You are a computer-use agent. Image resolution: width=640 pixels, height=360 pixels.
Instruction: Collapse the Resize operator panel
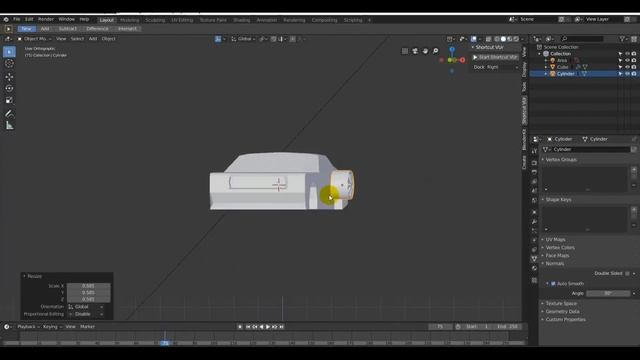24,276
